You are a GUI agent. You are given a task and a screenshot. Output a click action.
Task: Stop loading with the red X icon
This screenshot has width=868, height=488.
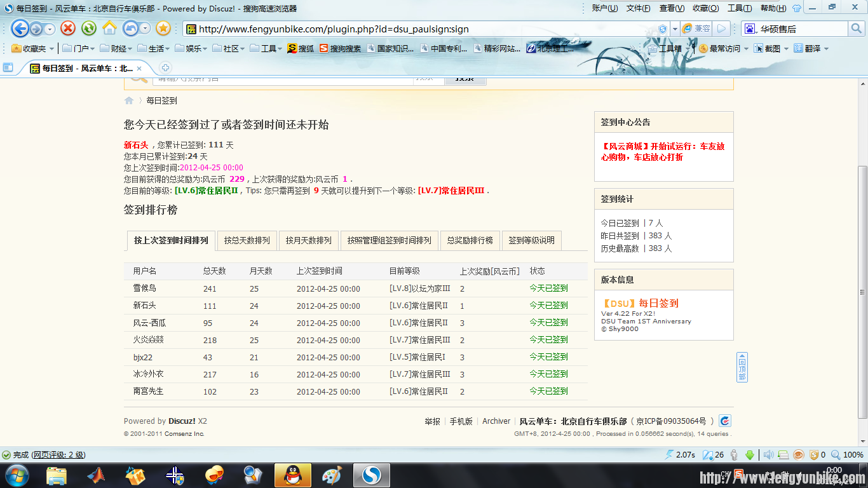[68, 29]
